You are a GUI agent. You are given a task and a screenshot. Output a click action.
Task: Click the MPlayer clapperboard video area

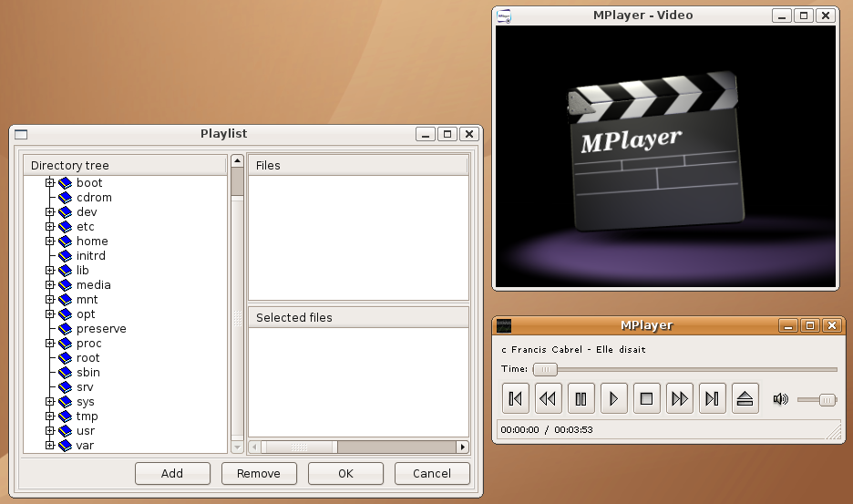[x=665, y=156]
